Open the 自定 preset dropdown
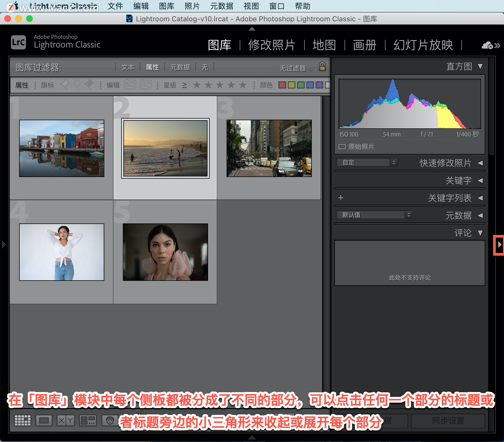Image resolution: width=504 pixels, height=442 pixels. pos(367,162)
